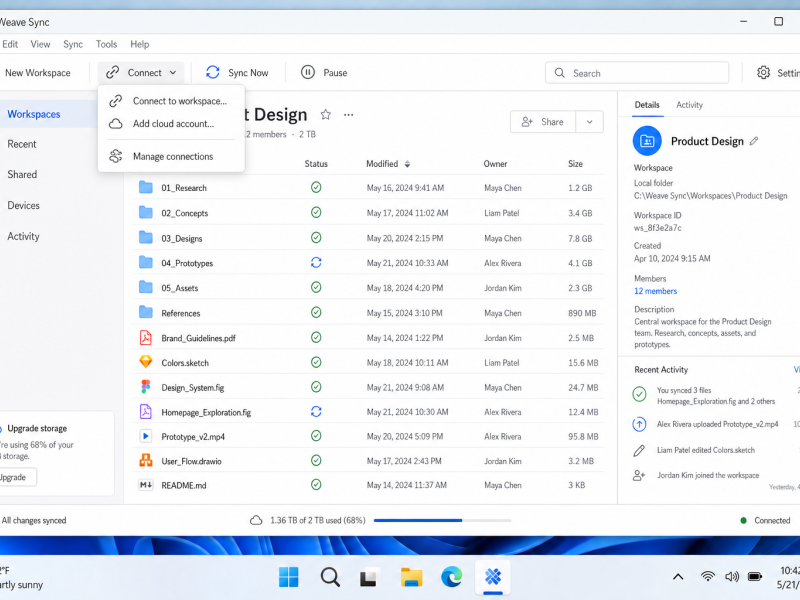
Task: Click the drawio icon of User_Flow.drawio
Action: click(146, 461)
